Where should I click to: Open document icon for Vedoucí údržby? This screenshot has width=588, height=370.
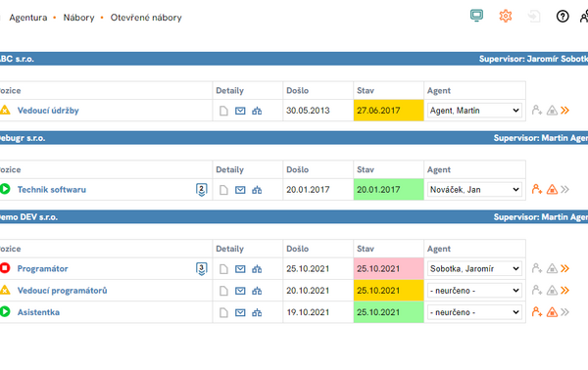[223, 111]
